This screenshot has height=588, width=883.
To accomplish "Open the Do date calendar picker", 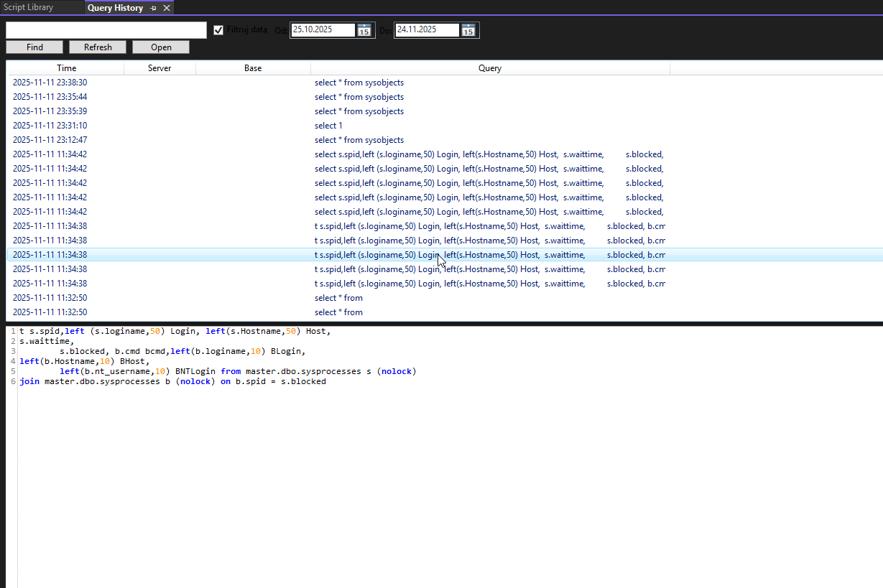I will tap(468, 30).
